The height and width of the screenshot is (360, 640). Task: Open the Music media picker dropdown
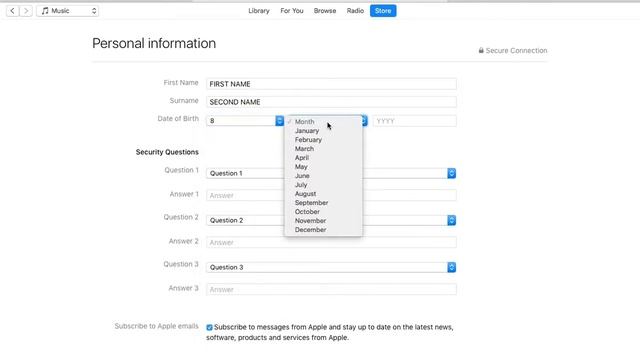[x=68, y=11]
